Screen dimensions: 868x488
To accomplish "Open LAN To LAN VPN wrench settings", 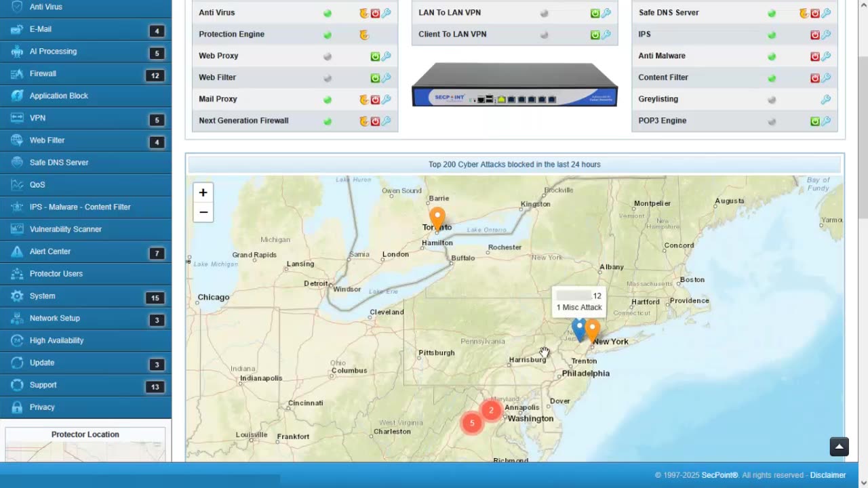I will [x=606, y=13].
